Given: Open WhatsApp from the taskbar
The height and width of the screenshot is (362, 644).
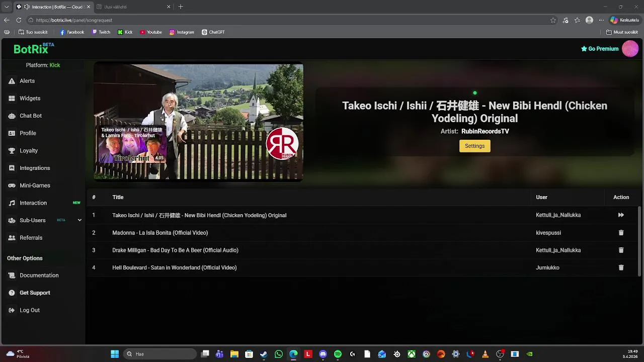Looking at the screenshot, I should pyautogui.click(x=279, y=354).
